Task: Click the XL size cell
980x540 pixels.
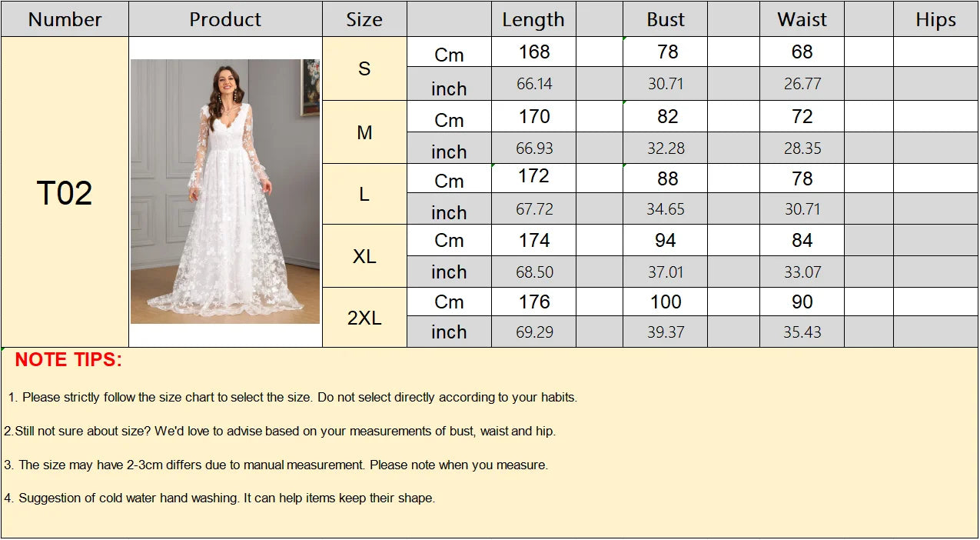Action: (364, 256)
